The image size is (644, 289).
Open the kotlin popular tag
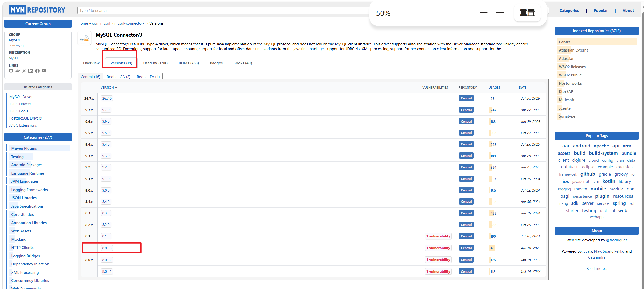click(x=609, y=181)
